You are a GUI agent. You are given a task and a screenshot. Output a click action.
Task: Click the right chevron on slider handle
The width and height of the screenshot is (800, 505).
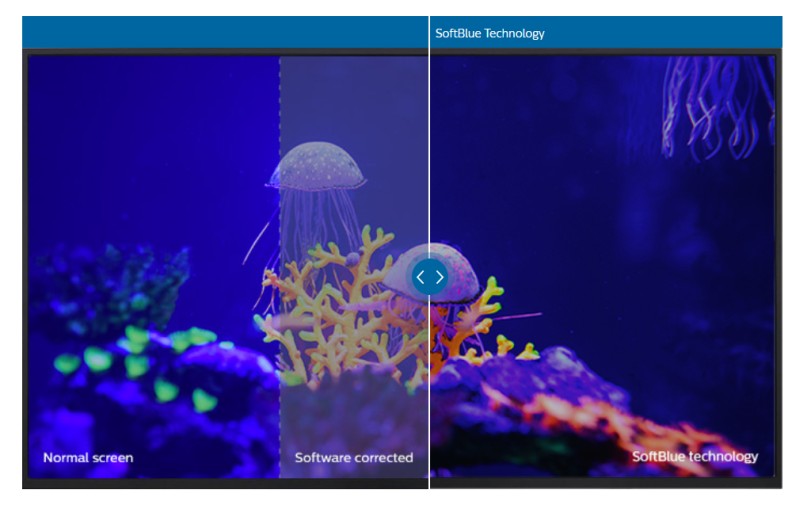click(439, 277)
